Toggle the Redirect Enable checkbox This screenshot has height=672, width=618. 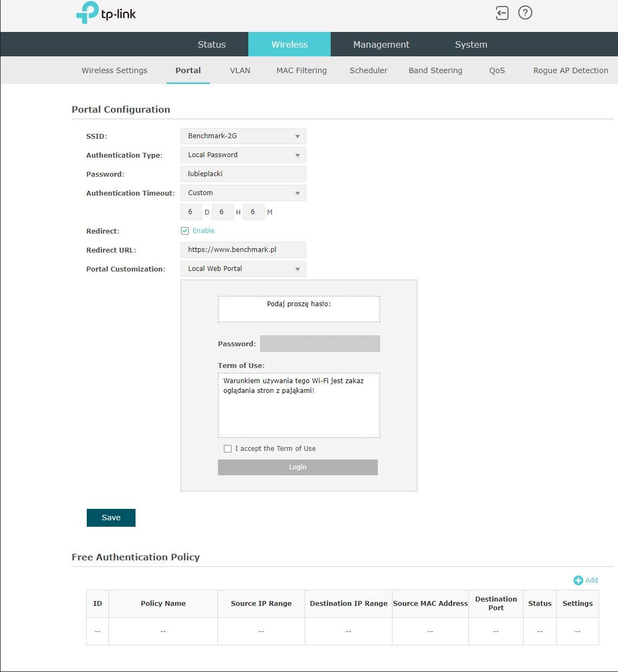[185, 231]
